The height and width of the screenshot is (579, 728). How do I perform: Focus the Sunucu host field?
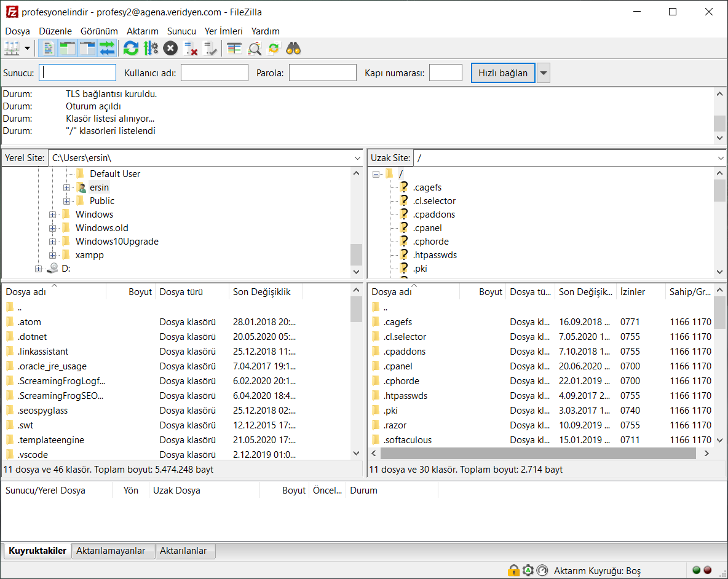click(x=77, y=73)
